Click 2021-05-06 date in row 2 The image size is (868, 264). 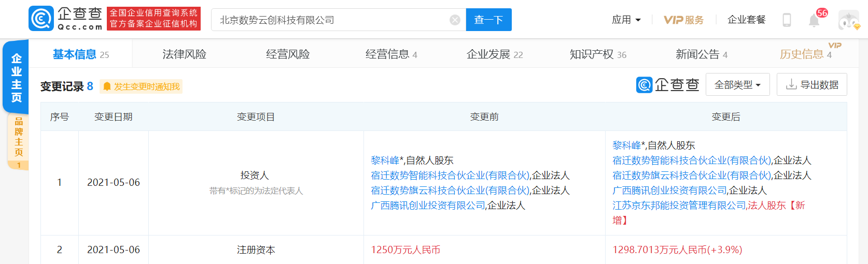pyautogui.click(x=114, y=250)
